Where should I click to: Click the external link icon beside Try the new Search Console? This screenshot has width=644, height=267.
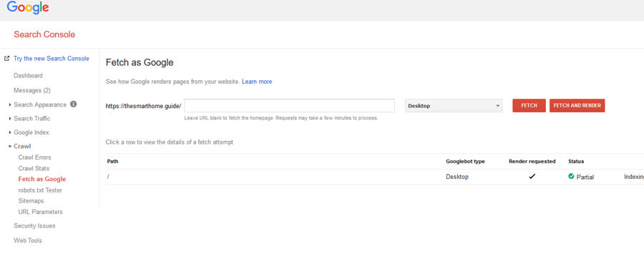click(6, 59)
